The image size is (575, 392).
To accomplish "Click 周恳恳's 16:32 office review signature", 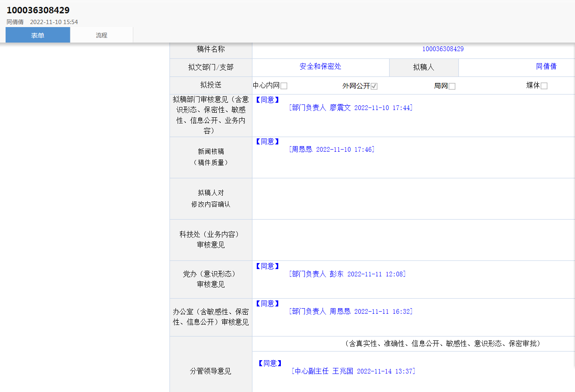I will (351, 312).
